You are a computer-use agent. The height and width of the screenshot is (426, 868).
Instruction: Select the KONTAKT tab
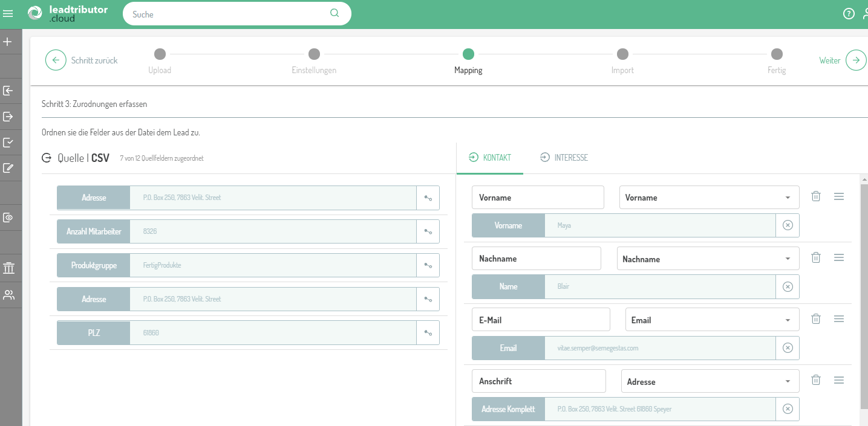click(490, 158)
